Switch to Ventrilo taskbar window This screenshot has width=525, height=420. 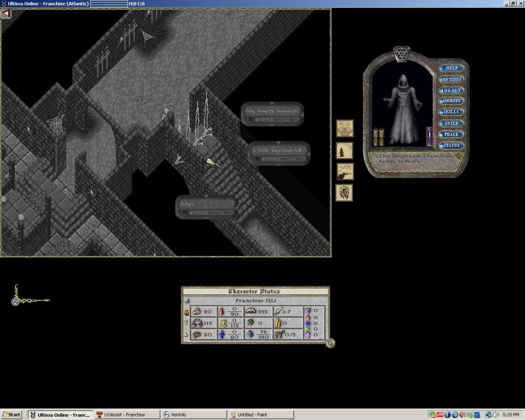pyautogui.click(x=194, y=415)
